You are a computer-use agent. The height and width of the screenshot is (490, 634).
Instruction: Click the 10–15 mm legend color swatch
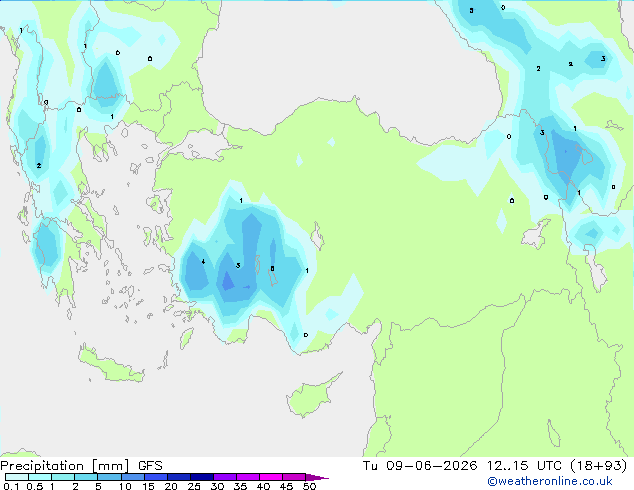coord(133,477)
